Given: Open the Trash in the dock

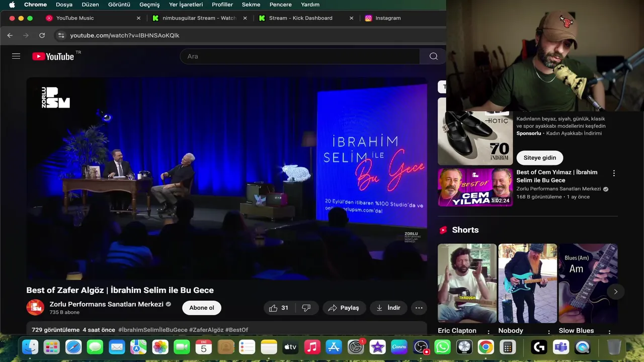Looking at the screenshot, I should 614,347.
